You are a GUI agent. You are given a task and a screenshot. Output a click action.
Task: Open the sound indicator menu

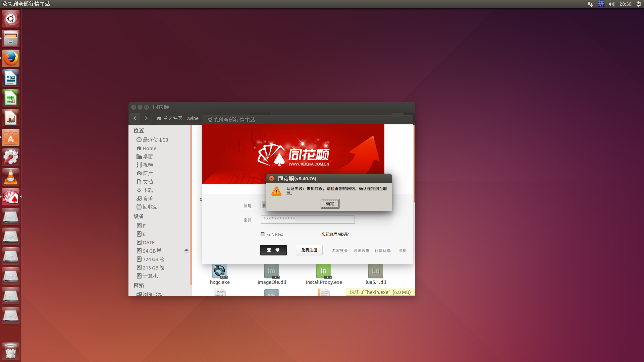coord(611,4)
